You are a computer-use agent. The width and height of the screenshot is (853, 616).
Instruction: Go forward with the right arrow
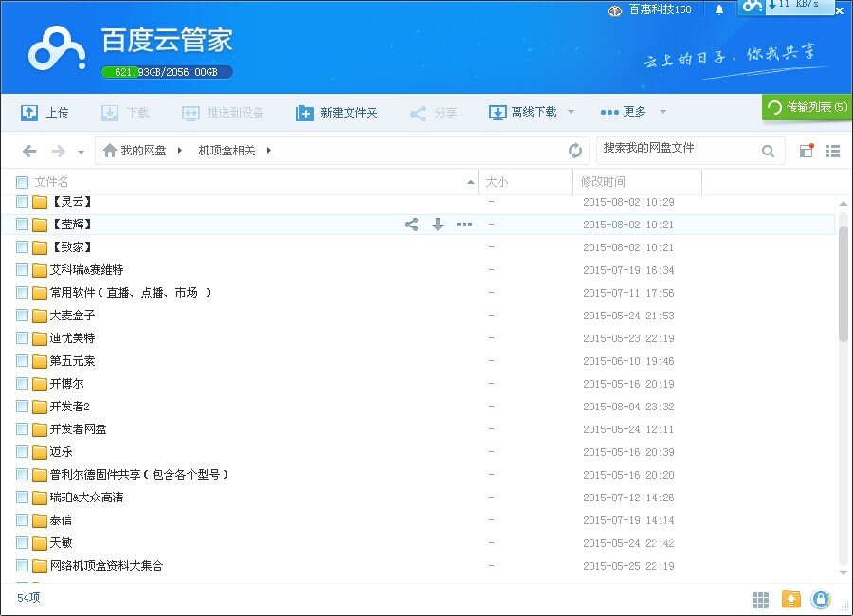tap(58, 151)
